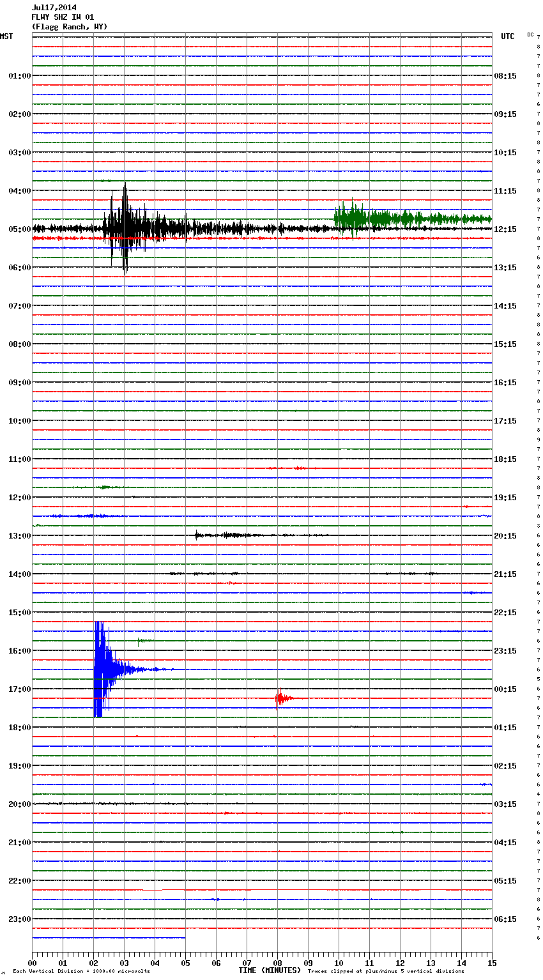The height and width of the screenshot is (980, 543).
Task: Select the 16:00 MST time label
Action: pyautogui.click(x=20, y=651)
